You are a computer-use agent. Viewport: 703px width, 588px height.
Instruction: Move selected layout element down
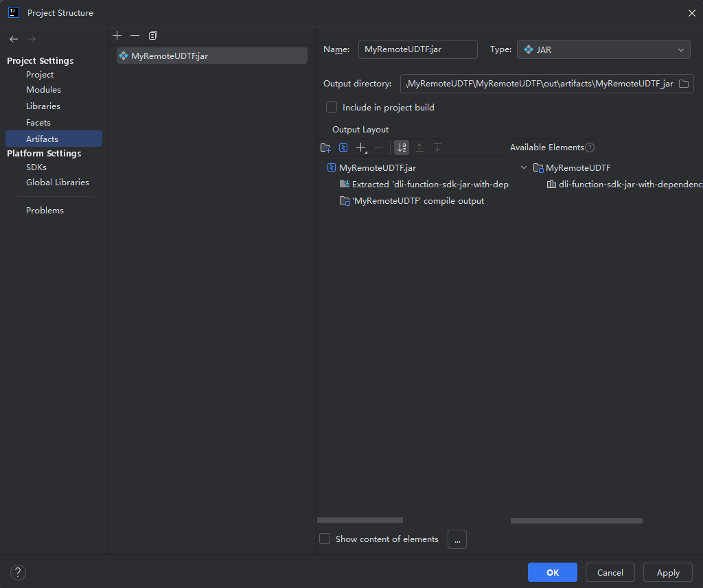pos(437,148)
